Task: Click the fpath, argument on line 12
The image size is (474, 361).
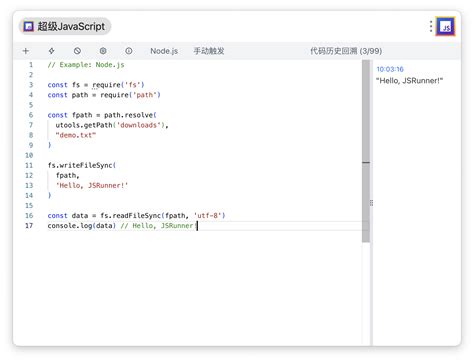Action: (x=68, y=176)
